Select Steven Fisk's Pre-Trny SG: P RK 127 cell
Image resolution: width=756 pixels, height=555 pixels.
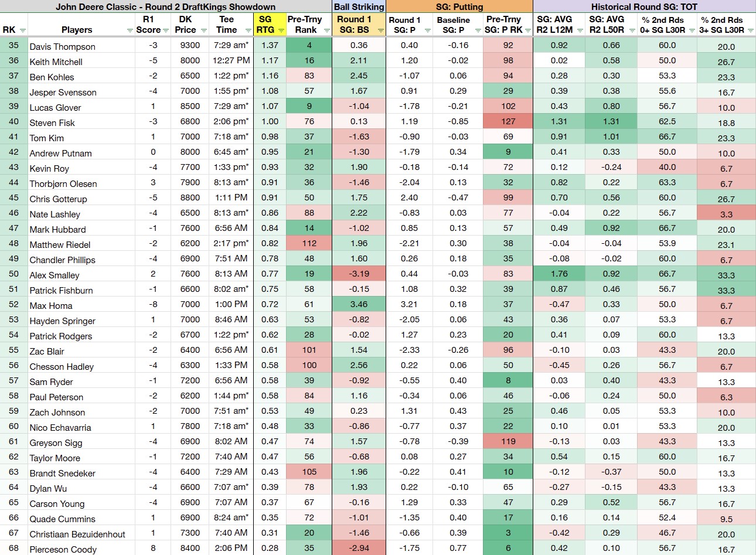click(x=508, y=121)
